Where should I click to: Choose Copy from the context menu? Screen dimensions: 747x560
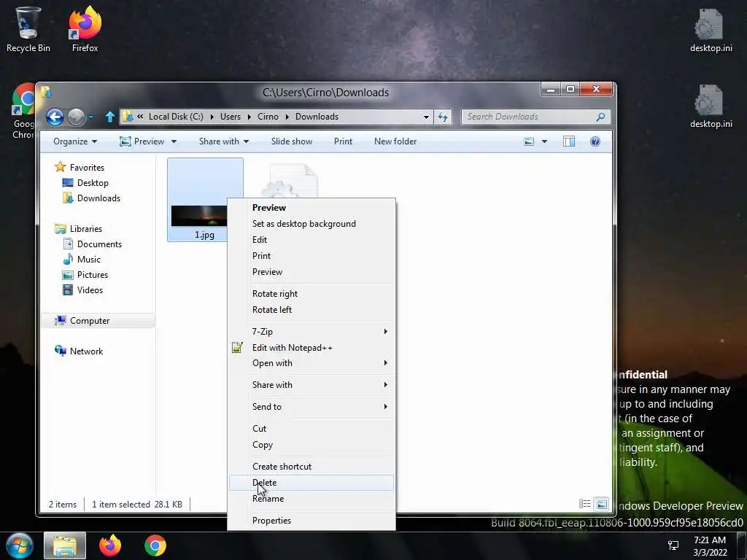point(311,445)
